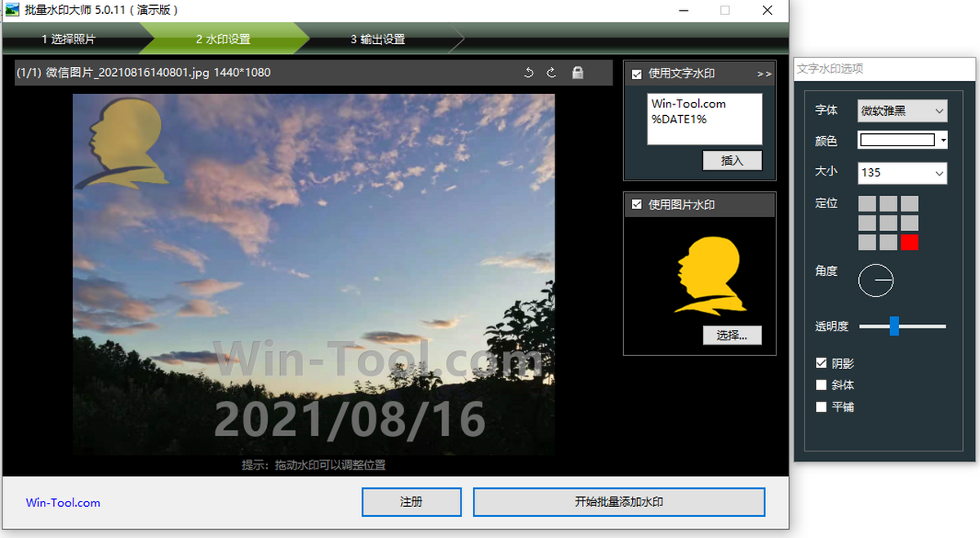Select the center position grid square
Screen dimensions: 980x538
(x=889, y=223)
